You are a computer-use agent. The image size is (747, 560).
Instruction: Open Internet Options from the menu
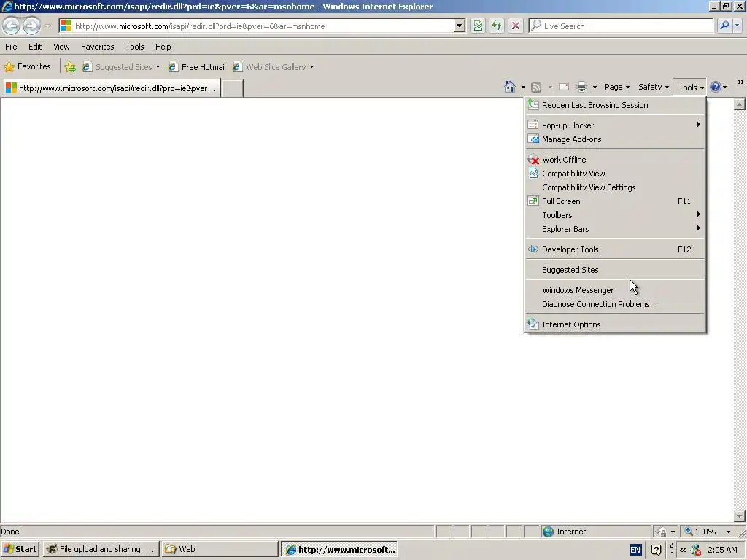[x=615, y=324]
